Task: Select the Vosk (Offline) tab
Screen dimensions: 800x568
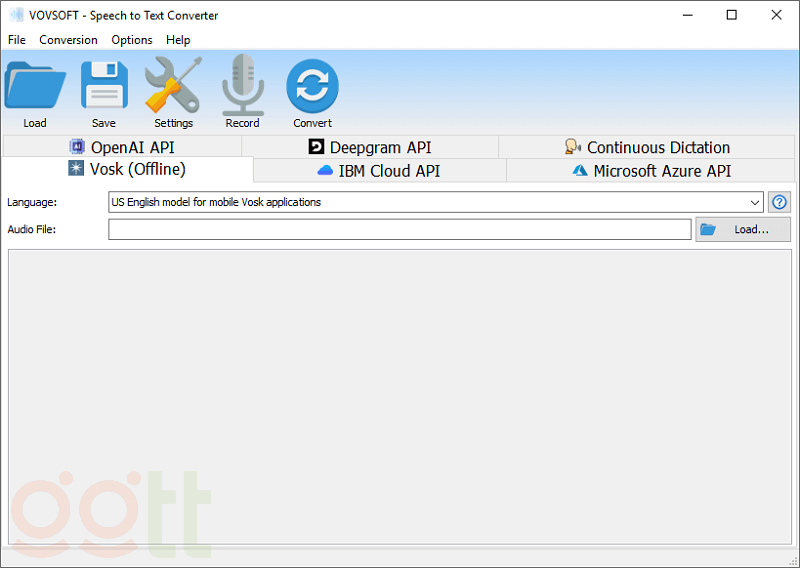Action: pos(127,169)
